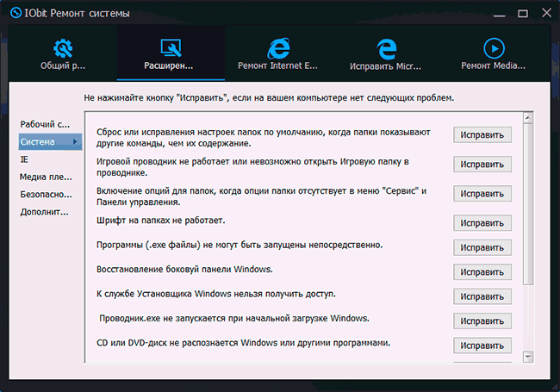Open the 'Ремонт Internet E...' tab
Screen dimensions: 560x392
point(278,53)
